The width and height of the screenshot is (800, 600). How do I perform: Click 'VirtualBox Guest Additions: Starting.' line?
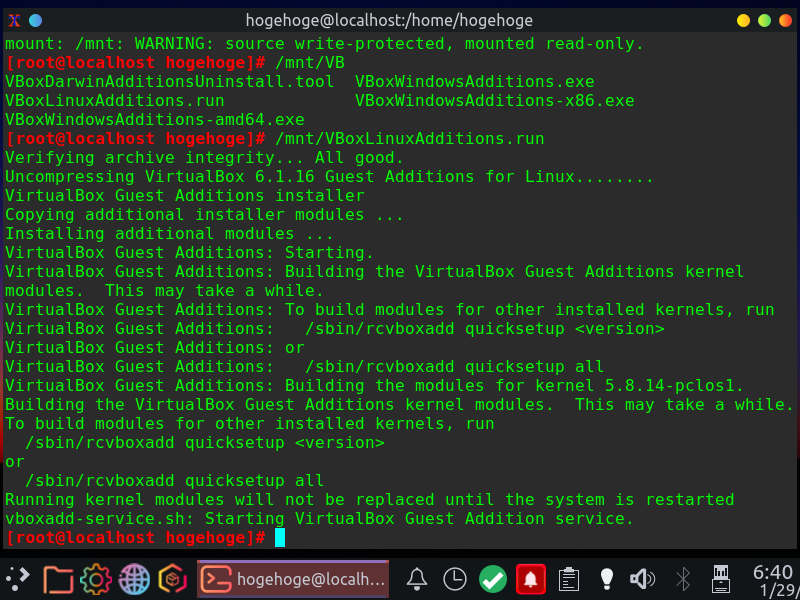click(189, 253)
